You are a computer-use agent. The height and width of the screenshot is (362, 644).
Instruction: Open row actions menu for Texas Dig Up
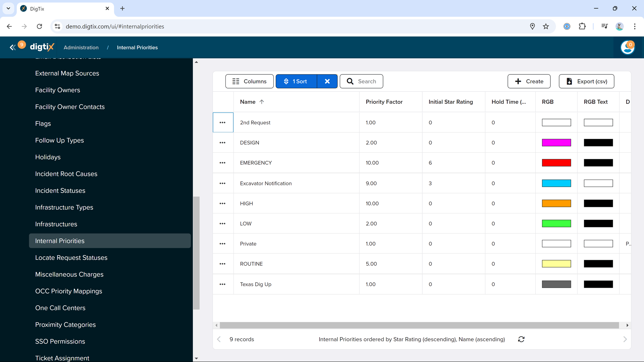click(x=222, y=284)
